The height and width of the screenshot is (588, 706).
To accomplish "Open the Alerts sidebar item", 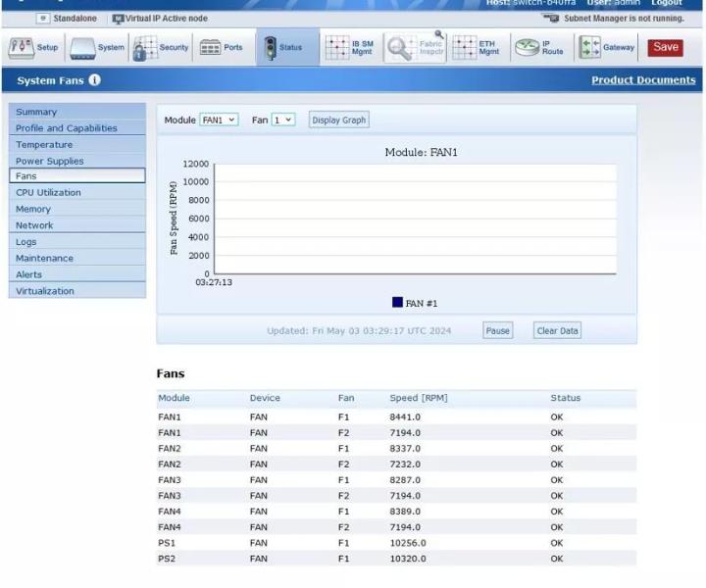I will click(x=77, y=274).
